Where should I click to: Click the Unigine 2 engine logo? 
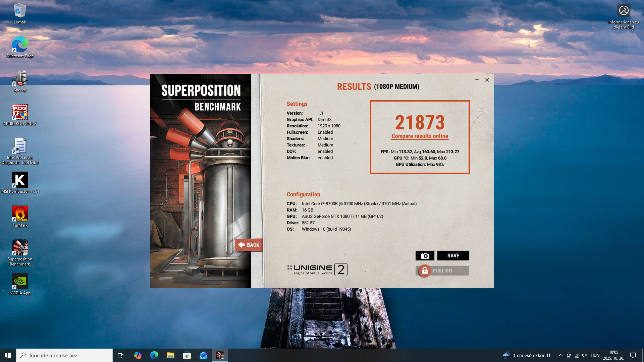click(x=317, y=269)
